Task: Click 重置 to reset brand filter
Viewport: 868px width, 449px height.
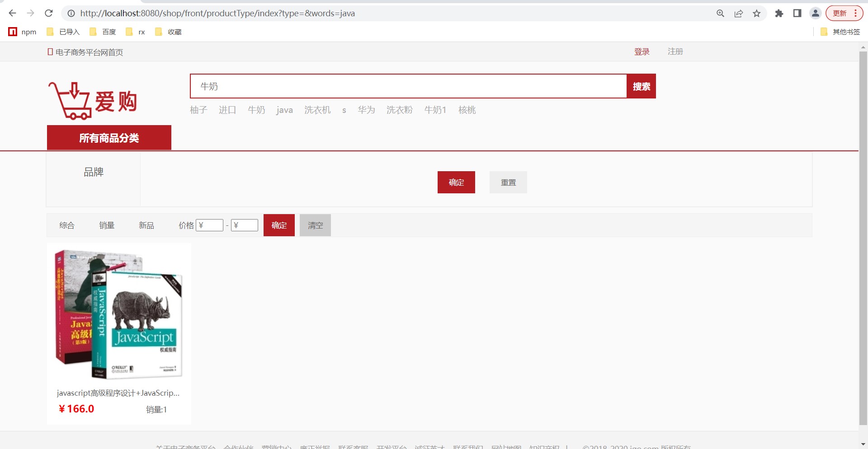Action: point(508,182)
